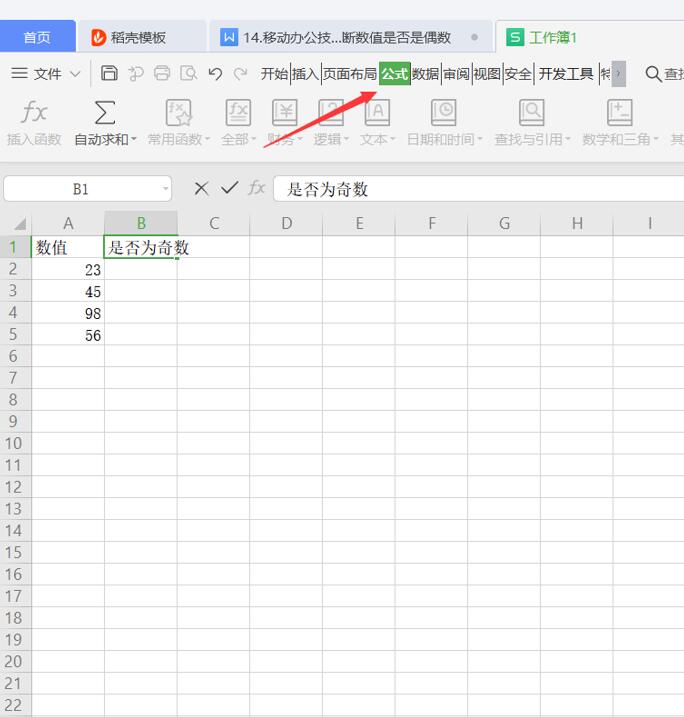
Task: Select cell containing 98
Action: [68, 313]
